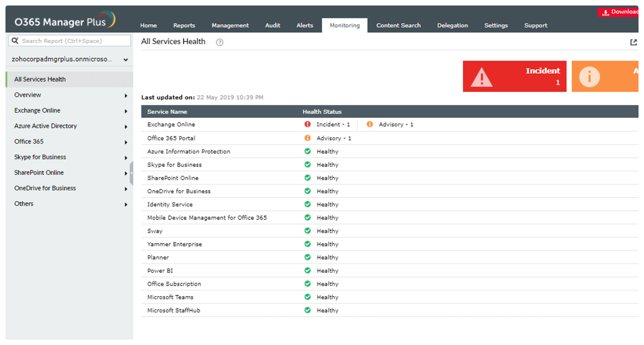Collapse the sidebar using the splitter handle
The height and width of the screenshot is (345, 644).
coord(132,173)
